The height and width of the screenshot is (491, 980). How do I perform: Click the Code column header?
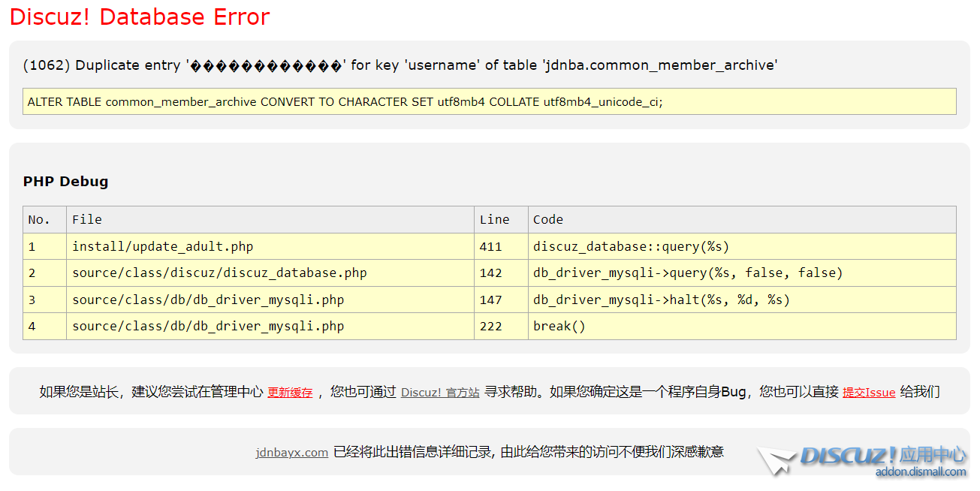(x=547, y=219)
